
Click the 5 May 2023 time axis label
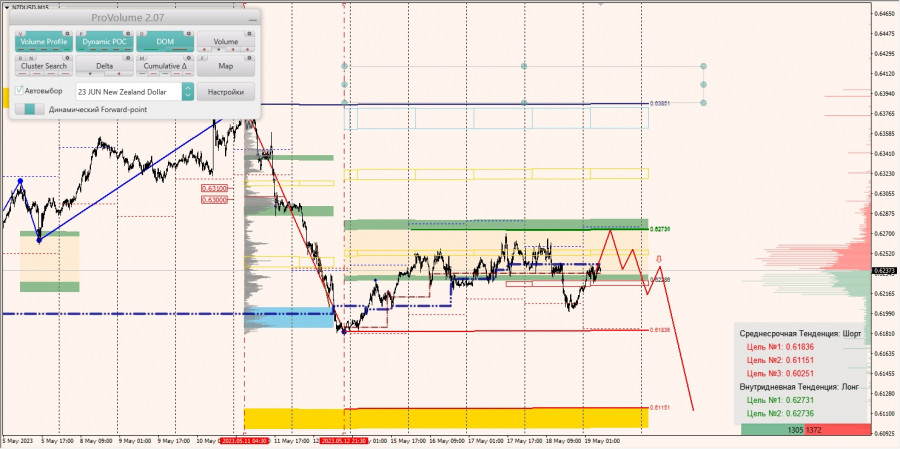point(17,441)
